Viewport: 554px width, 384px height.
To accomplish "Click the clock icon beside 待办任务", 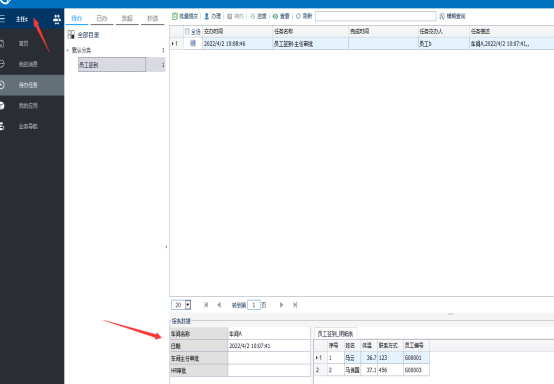I will tap(2, 85).
